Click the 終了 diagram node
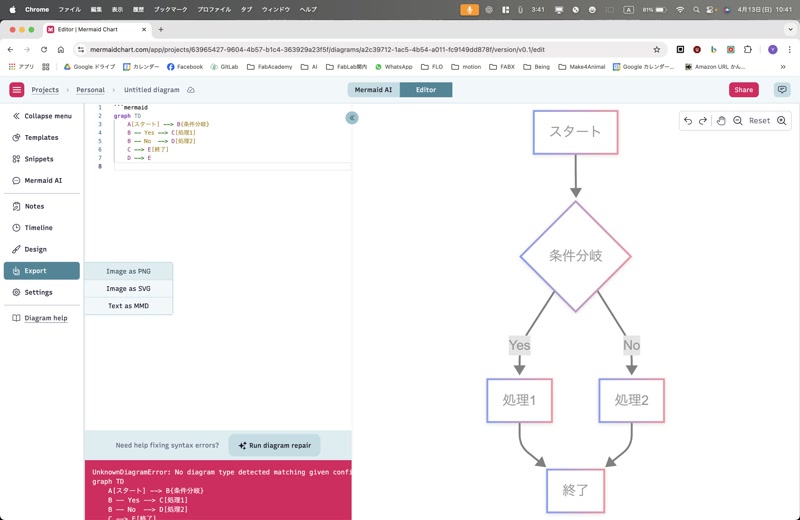This screenshot has height=520, width=800. [x=576, y=491]
